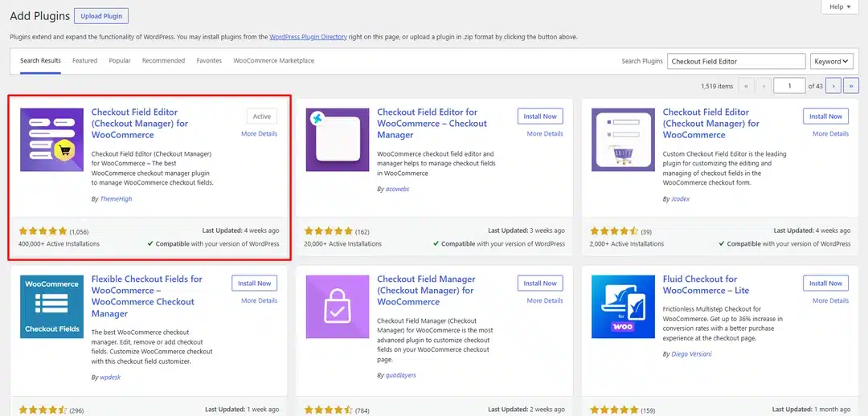Install Fluid Checkout for WooCommerce Lite
Viewport: 868px width, 416px height.
pyautogui.click(x=826, y=283)
